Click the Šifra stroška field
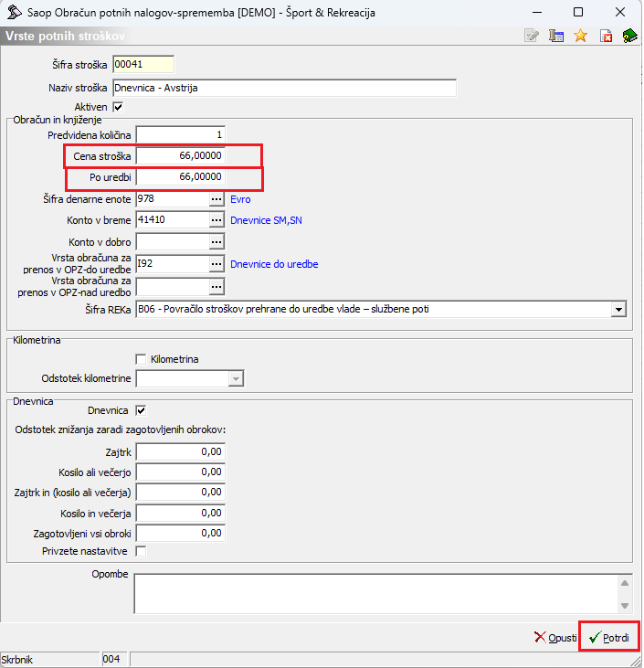This screenshot has height=668, width=644. click(x=143, y=64)
